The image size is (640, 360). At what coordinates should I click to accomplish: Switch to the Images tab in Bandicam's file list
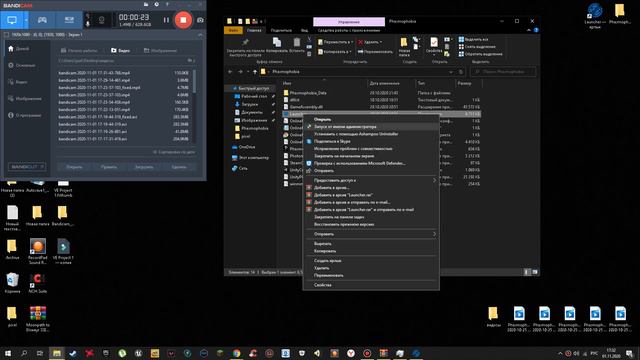pyautogui.click(x=160, y=51)
